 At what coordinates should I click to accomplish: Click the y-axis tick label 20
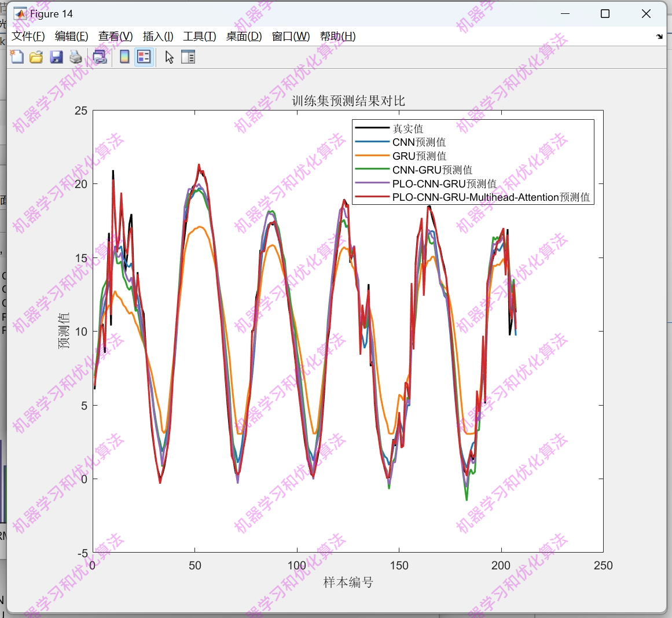(x=81, y=184)
